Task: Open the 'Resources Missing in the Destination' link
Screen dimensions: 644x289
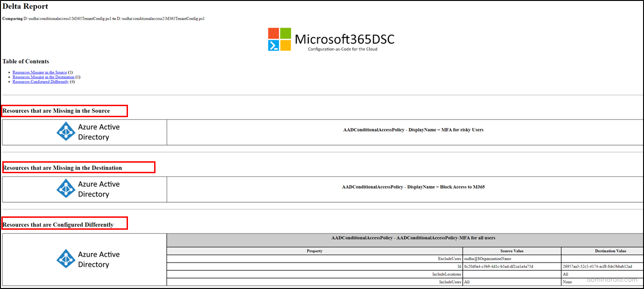Action: (43, 77)
